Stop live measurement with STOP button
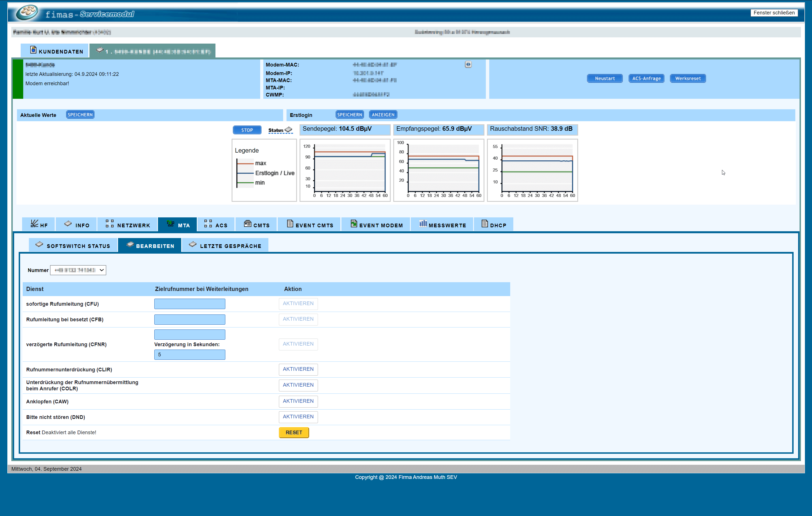Image resolution: width=812 pixels, height=516 pixels. pos(247,130)
